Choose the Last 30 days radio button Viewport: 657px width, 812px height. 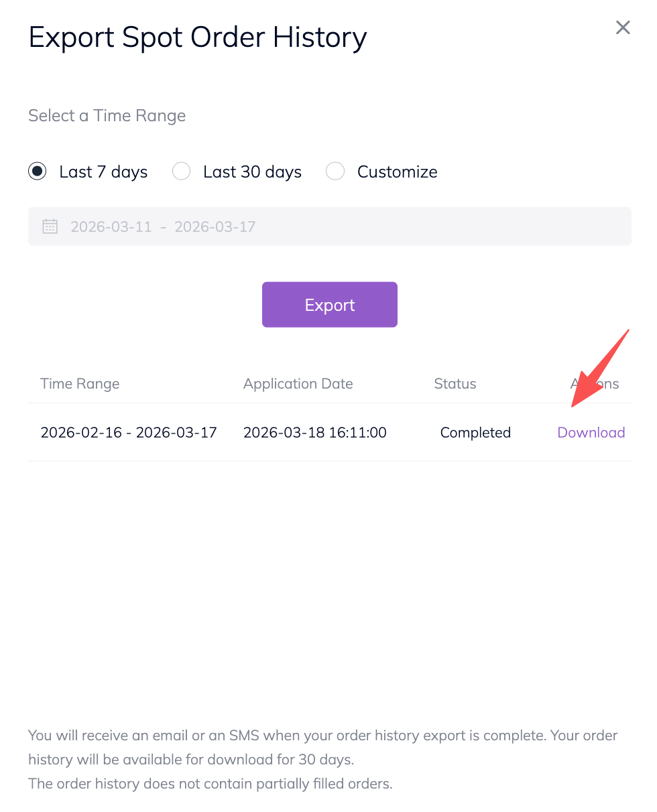point(182,172)
